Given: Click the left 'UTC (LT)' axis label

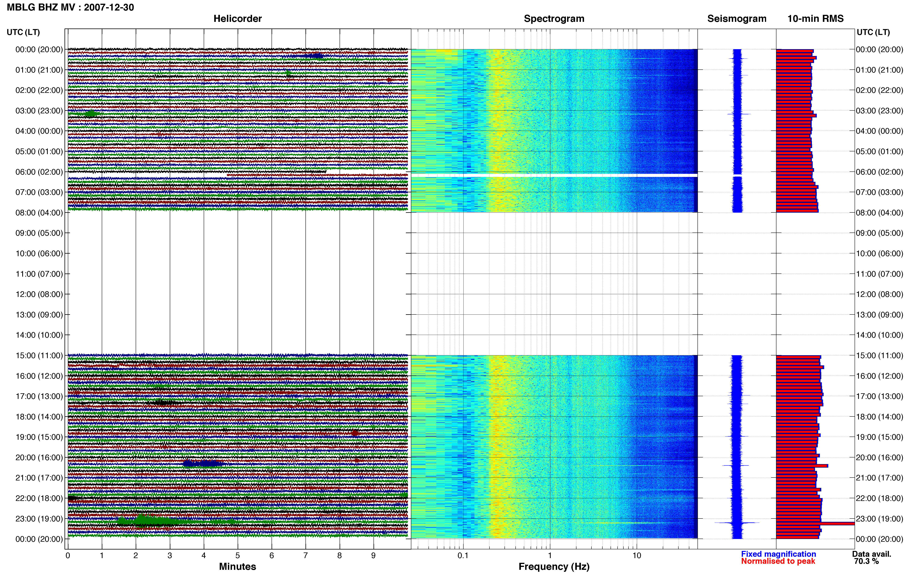Looking at the screenshot, I should [x=23, y=32].
